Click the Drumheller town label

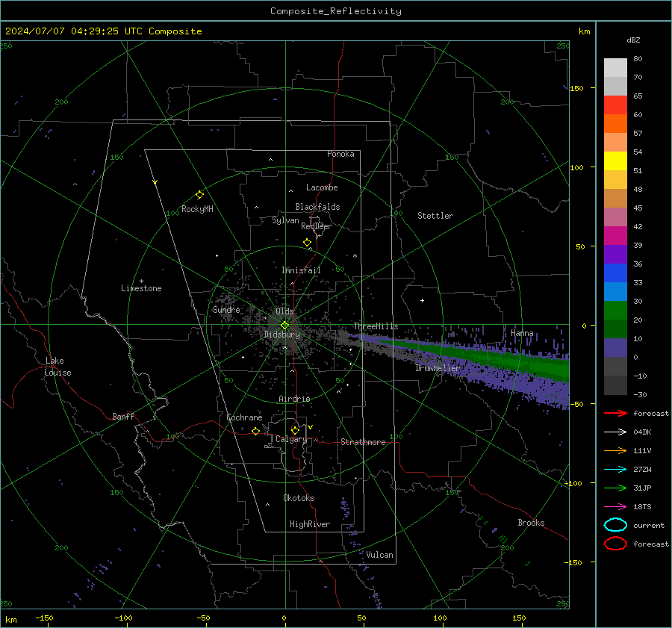point(437,368)
